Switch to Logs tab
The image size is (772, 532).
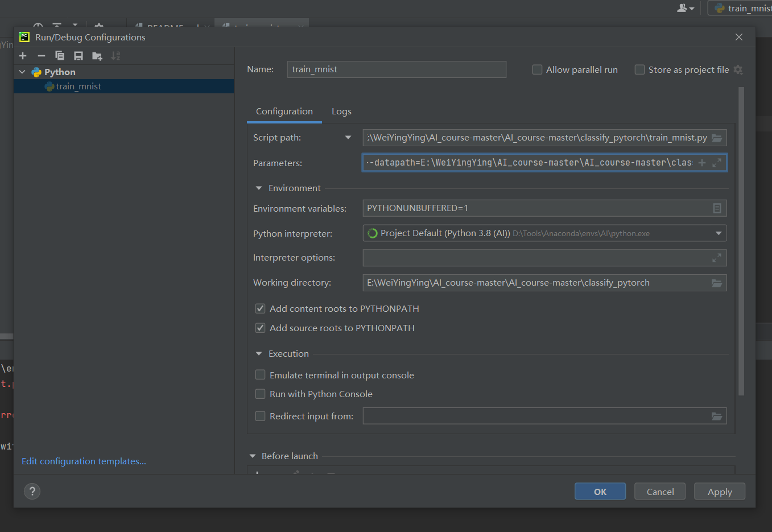(x=341, y=112)
